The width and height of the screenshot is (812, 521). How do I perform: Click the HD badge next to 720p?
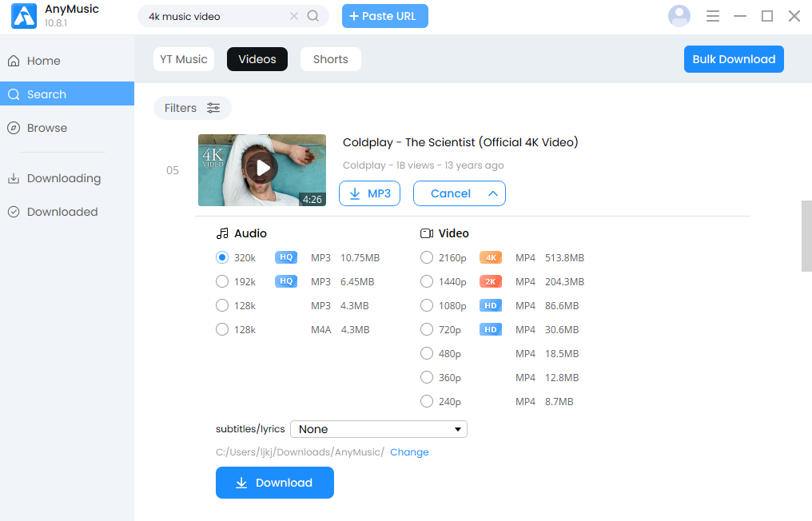pos(491,329)
